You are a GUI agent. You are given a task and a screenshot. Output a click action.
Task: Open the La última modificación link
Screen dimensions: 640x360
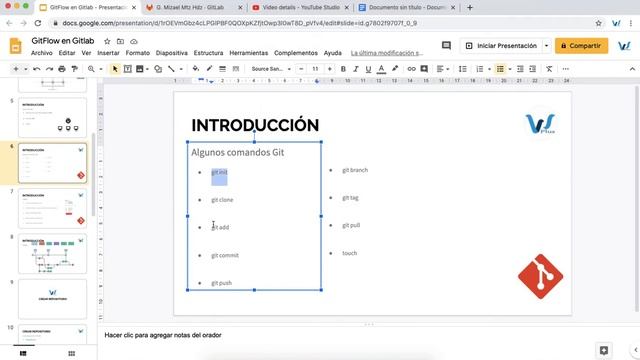387,53
